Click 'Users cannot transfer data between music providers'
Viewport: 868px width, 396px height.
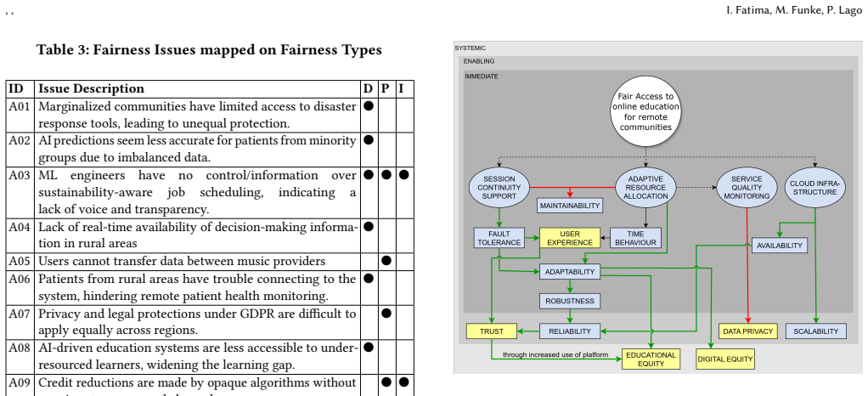pos(182,261)
